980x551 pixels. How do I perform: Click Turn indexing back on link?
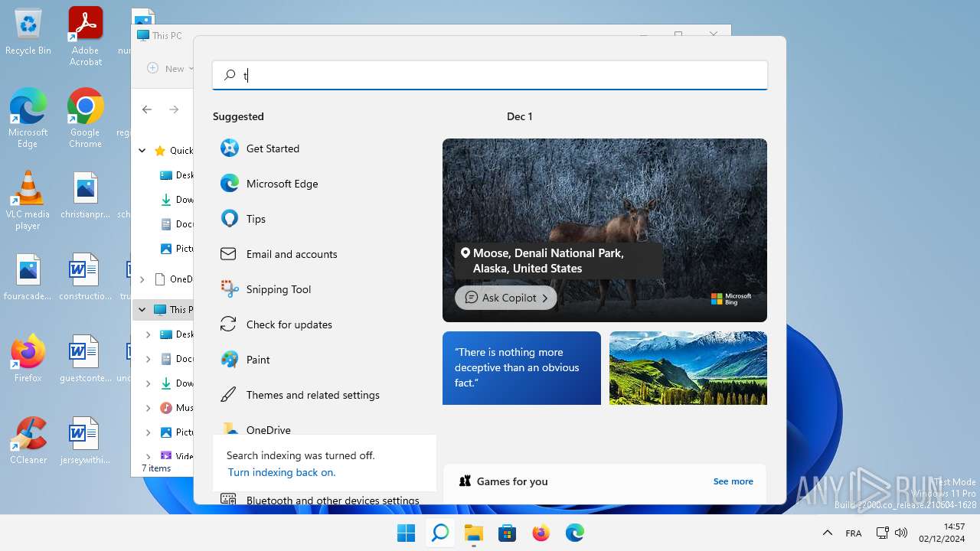(x=282, y=472)
